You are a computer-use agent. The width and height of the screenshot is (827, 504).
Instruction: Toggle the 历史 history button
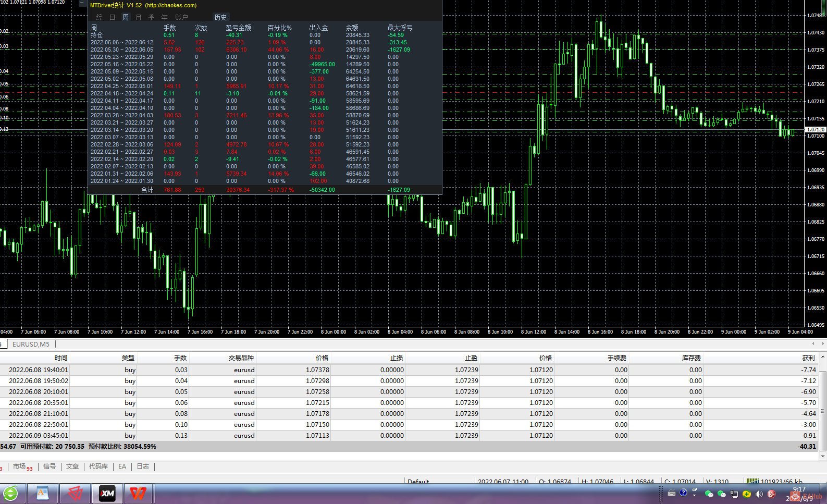[x=220, y=17]
